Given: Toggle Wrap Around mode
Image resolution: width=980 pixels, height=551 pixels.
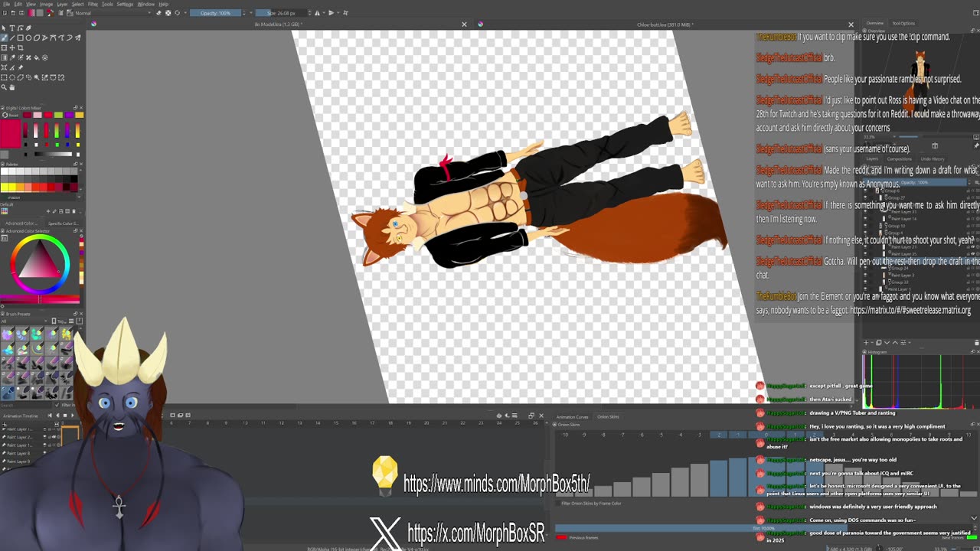Looking at the screenshot, I should pos(345,13).
